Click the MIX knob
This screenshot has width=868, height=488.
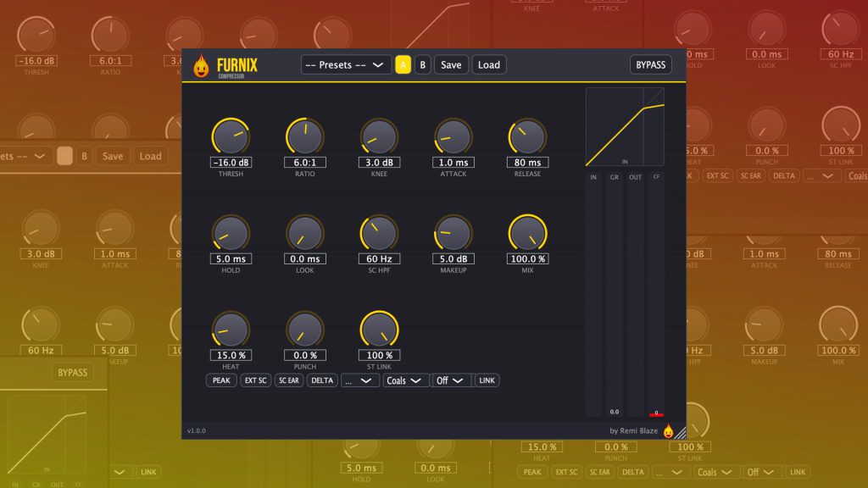point(527,233)
